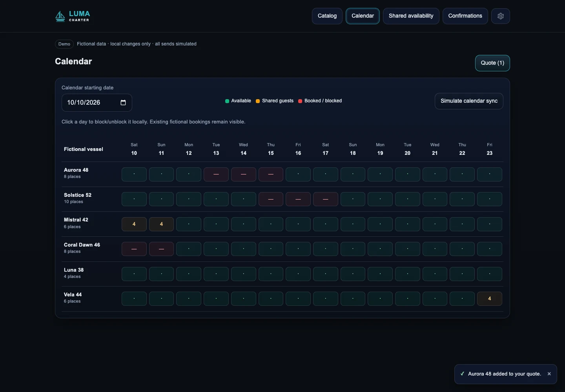Open the Quote (1) button

coord(492,63)
